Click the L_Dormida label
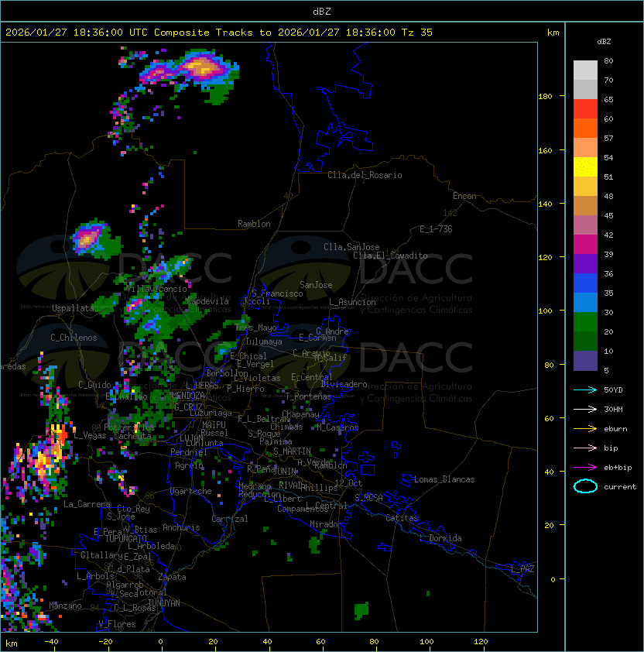This screenshot has height=652, width=644. point(440,538)
